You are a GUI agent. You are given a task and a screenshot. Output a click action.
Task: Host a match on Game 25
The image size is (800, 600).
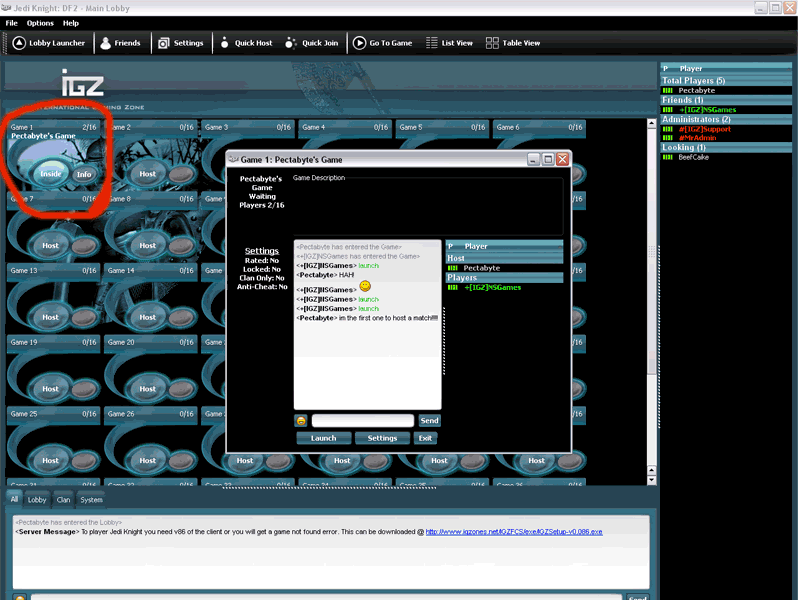click(51, 460)
